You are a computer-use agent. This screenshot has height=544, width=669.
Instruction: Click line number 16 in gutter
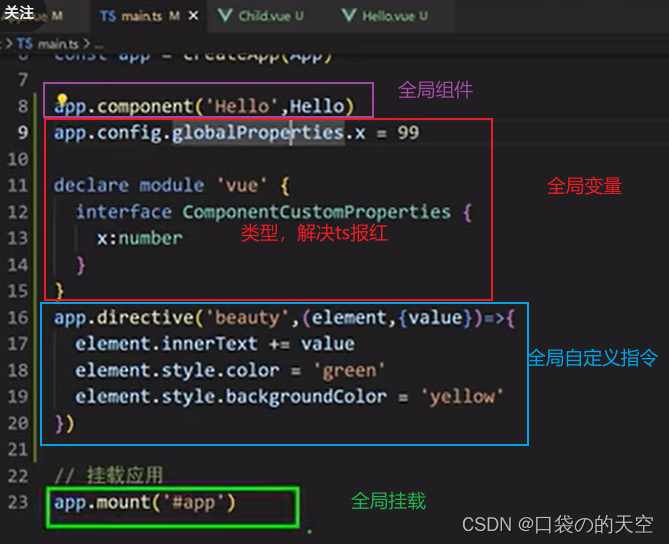pyautogui.click(x=18, y=317)
